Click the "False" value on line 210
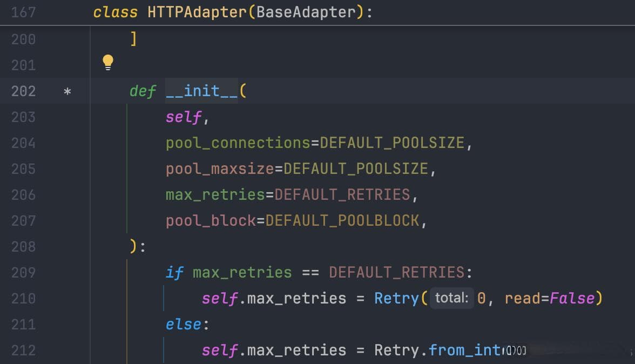The width and height of the screenshot is (635, 364). tap(572, 299)
